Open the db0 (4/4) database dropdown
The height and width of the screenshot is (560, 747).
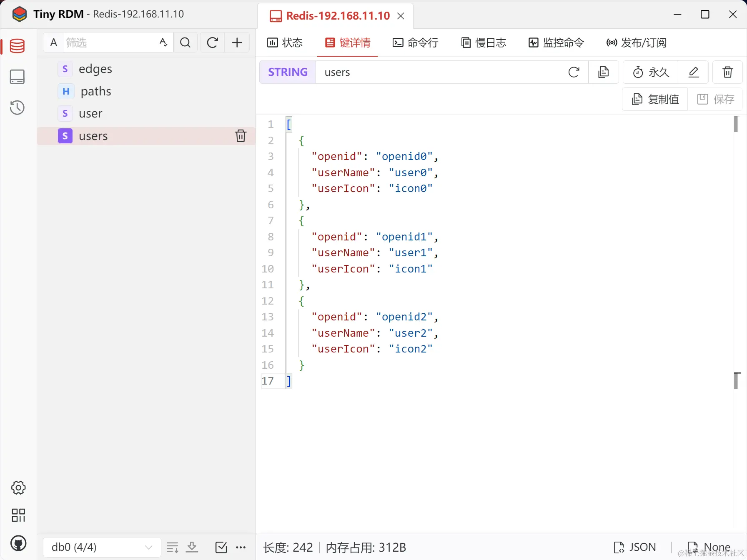click(x=102, y=547)
